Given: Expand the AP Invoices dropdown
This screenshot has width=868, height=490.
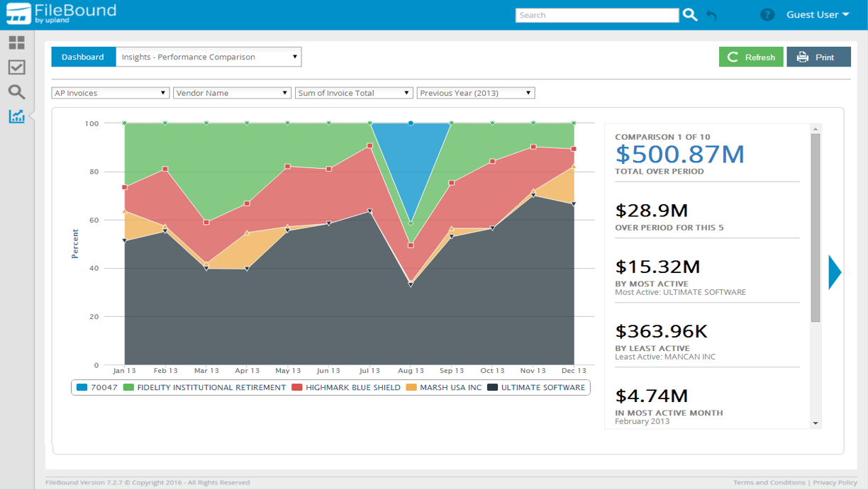Looking at the screenshot, I should pos(110,93).
